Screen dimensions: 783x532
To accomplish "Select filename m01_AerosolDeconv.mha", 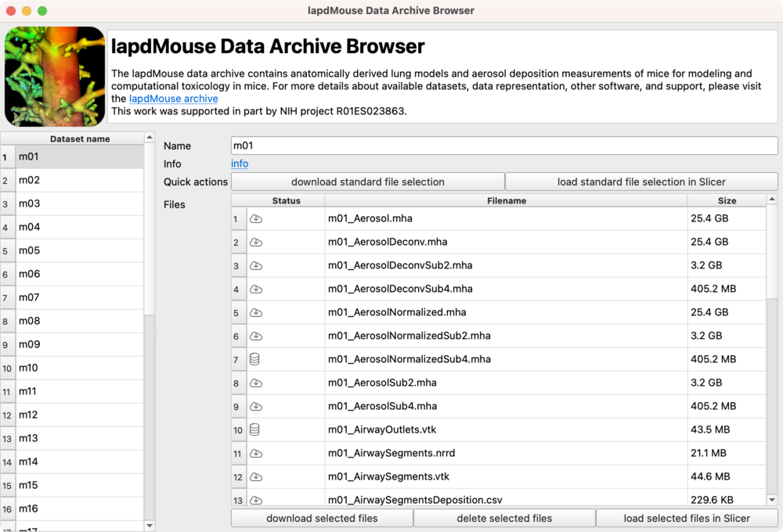I will click(x=507, y=242).
